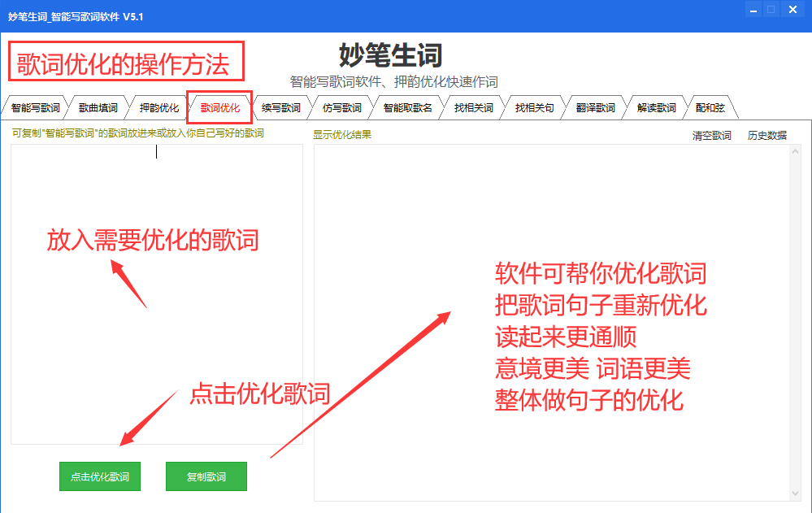Open the 智能写歌词 tab
The image size is (812, 513).
(x=35, y=108)
